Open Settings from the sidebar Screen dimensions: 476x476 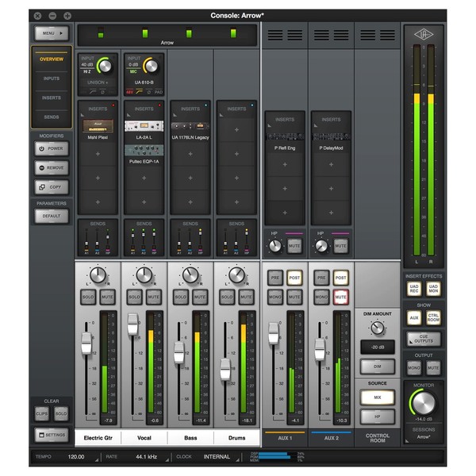coord(52,435)
